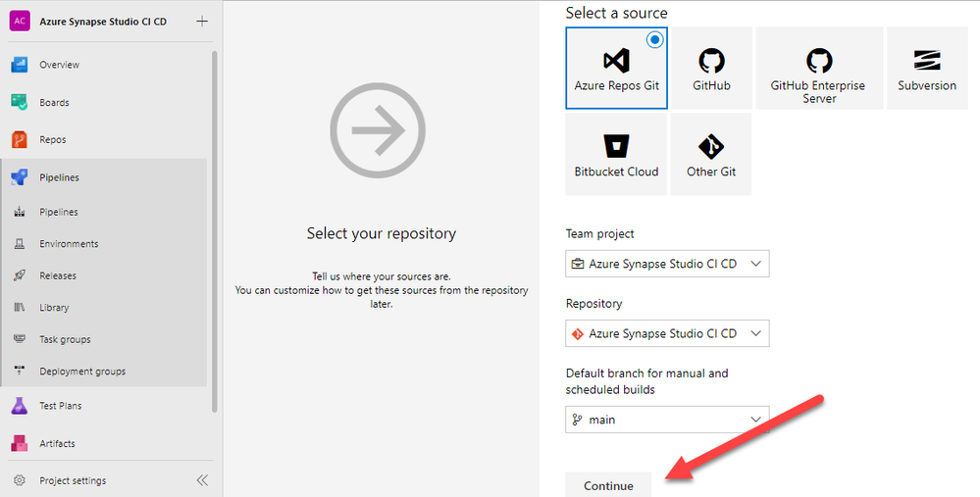Click the Continue button
Image resolution: width=980 pixels, height=497 pixels.
(608, 485)
